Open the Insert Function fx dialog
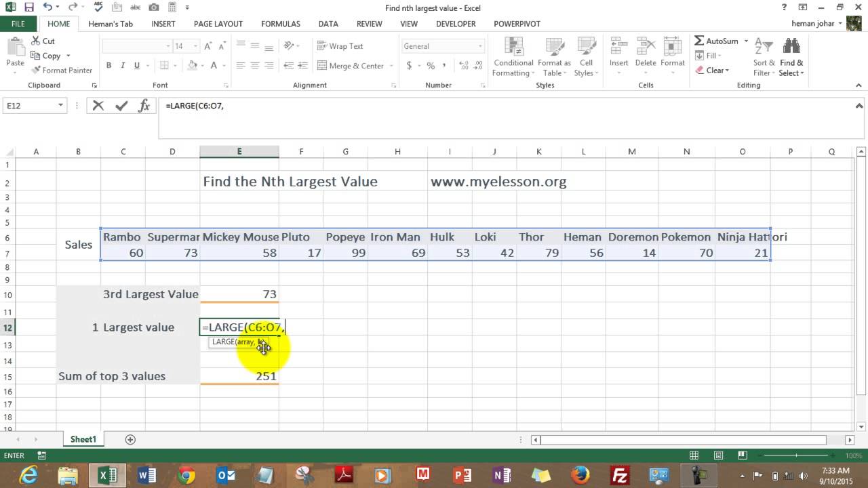 (144, 106)
